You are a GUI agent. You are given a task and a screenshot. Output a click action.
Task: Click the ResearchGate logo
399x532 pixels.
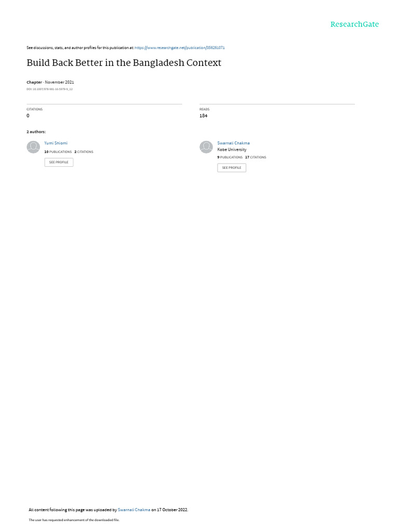(x=354, y=24)
